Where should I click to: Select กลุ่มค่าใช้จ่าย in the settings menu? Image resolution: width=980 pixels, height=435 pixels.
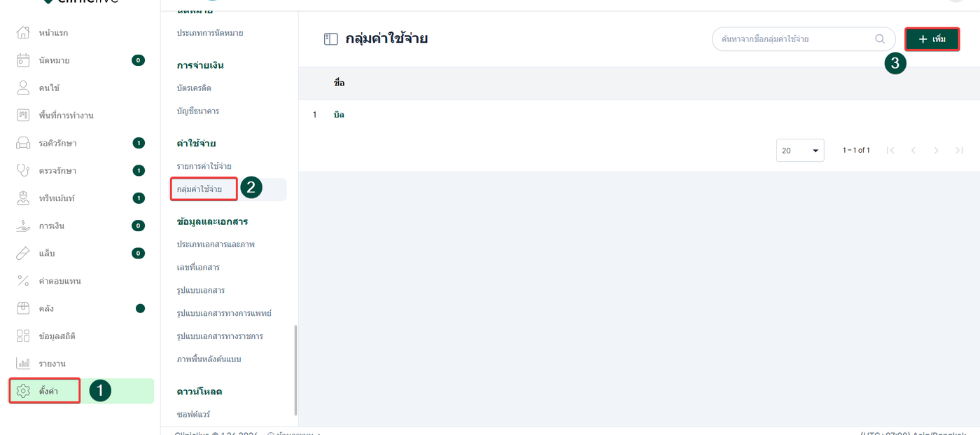(199, 189)
